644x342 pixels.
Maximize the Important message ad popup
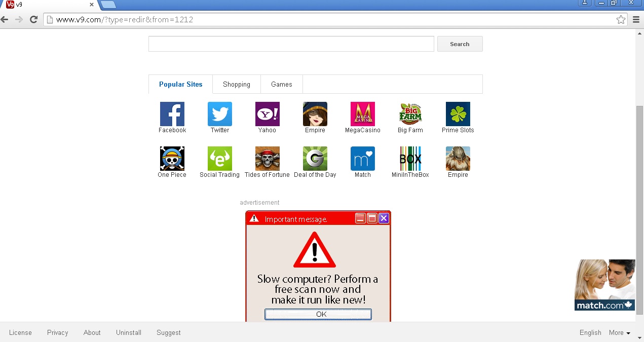[x=372, y=218]
